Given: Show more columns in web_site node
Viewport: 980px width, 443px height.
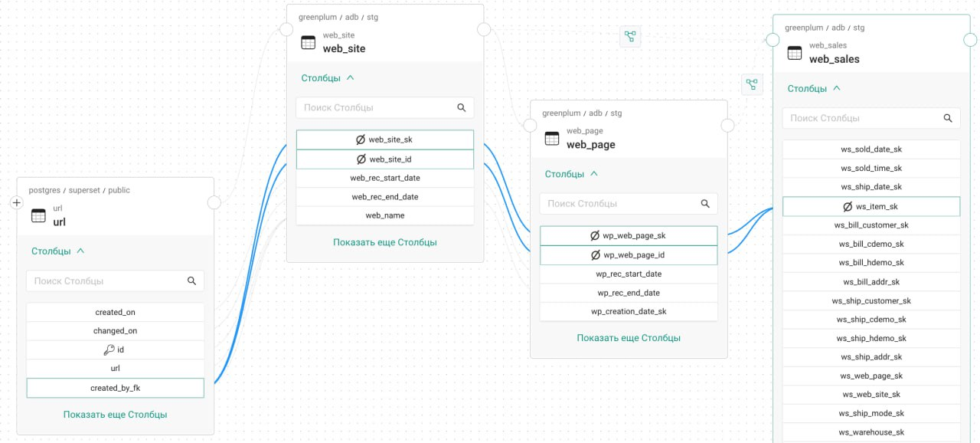Looking at the screenshot, I should (385, 242).
